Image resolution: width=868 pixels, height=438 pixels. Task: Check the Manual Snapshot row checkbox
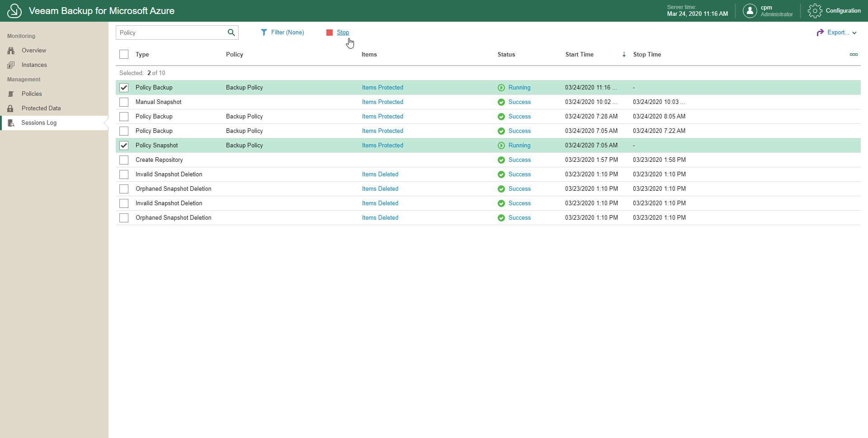click(124, 102)
